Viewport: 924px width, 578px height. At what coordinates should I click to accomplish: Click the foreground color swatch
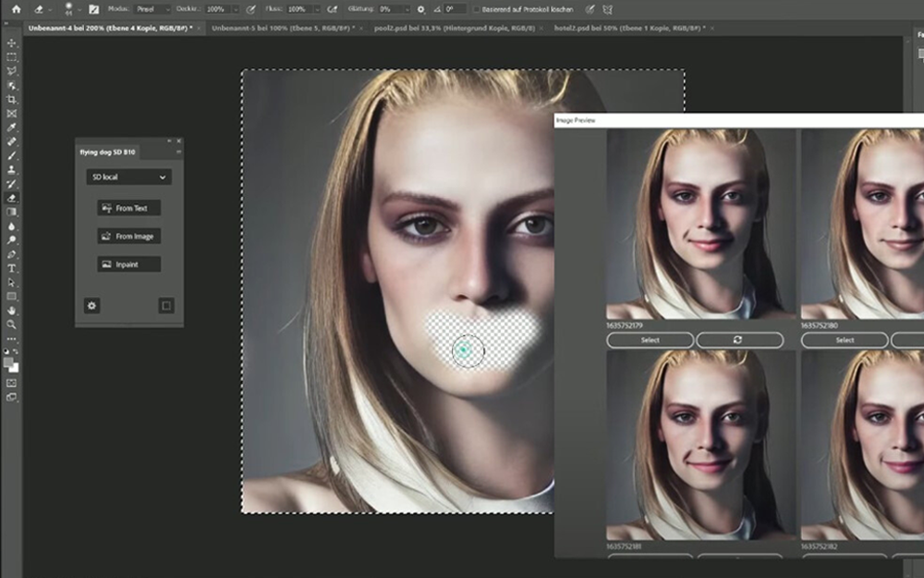pyautogui.click(x=9, y=363)
